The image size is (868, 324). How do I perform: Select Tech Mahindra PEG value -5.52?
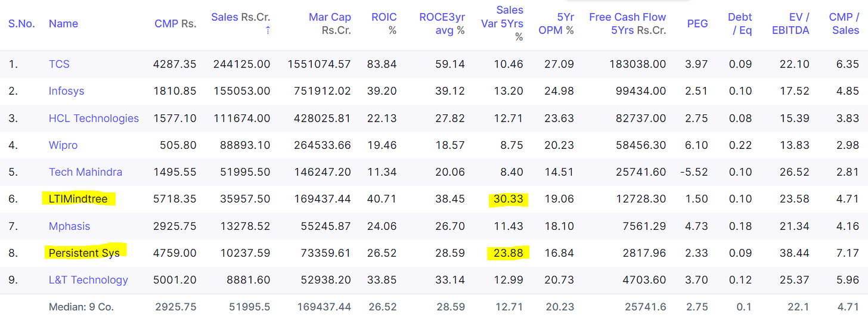tap(694, 172)
